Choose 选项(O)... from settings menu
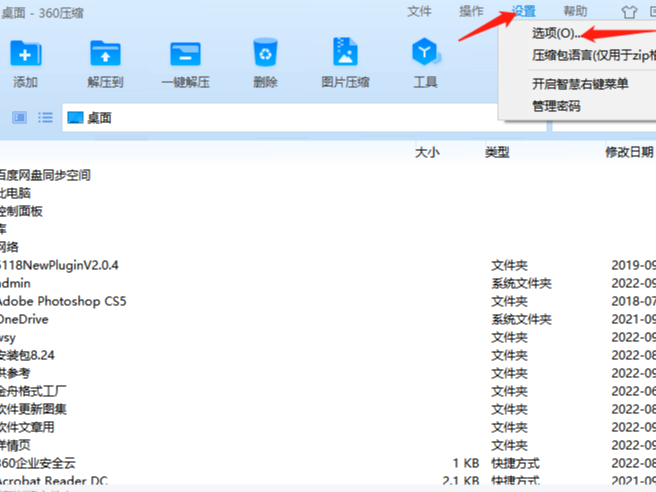This screenshot has height=492, width=656. [x=556, y=33]
